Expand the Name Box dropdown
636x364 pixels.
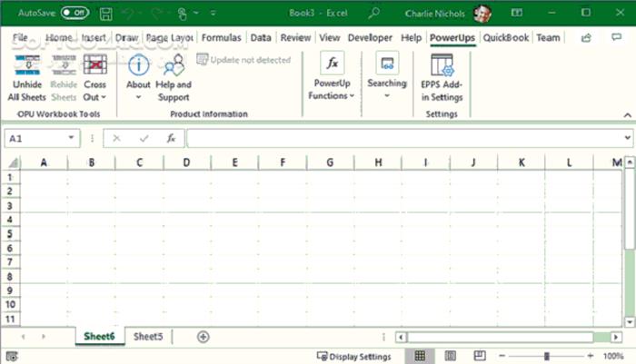pos(71,137)
